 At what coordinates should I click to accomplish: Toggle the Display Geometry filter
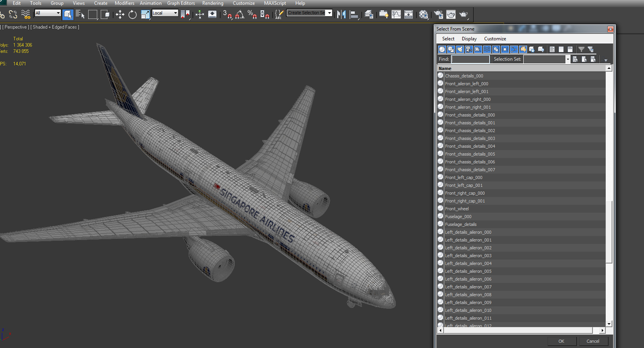pyautogui.click(x=442, y=49)
